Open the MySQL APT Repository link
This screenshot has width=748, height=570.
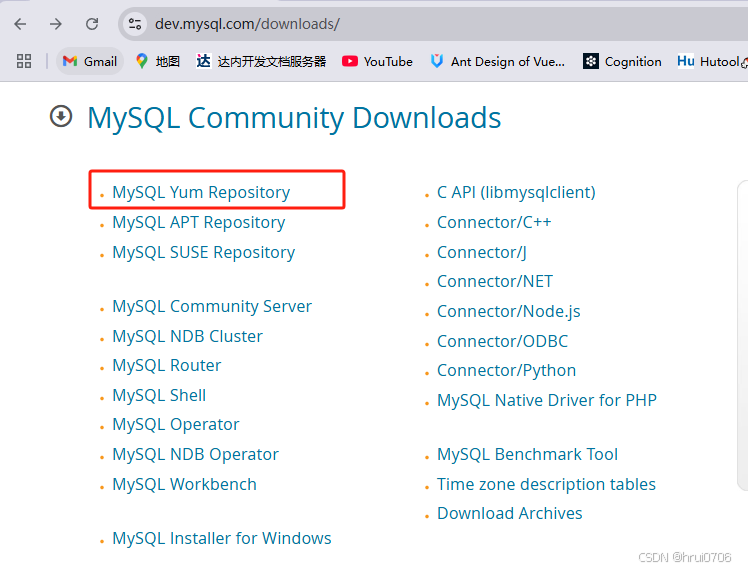tap(198, 222)
